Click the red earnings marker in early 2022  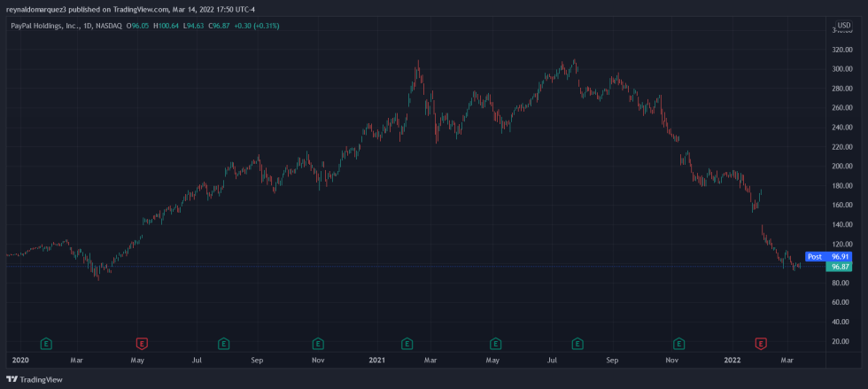(x=760, y=342)
